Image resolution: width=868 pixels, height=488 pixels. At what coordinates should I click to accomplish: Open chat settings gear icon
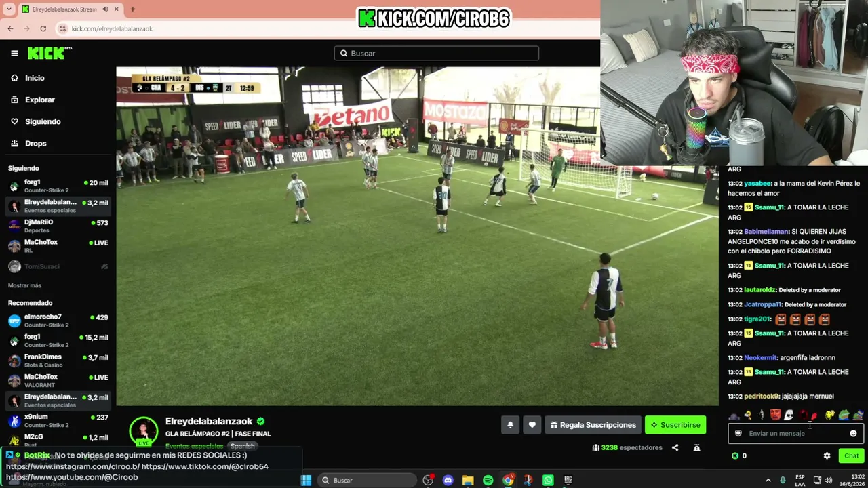pyautogui.click(x=827, y=455)
